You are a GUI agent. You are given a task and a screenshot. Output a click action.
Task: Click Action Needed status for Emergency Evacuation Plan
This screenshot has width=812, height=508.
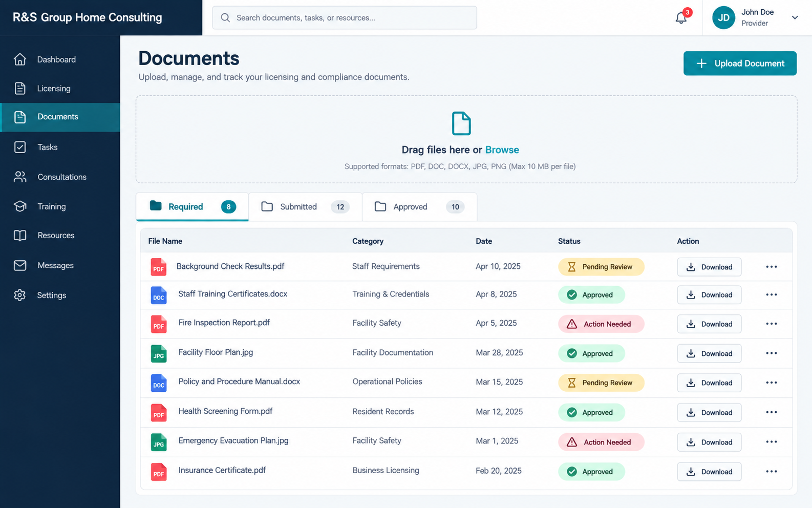[601, 442]
